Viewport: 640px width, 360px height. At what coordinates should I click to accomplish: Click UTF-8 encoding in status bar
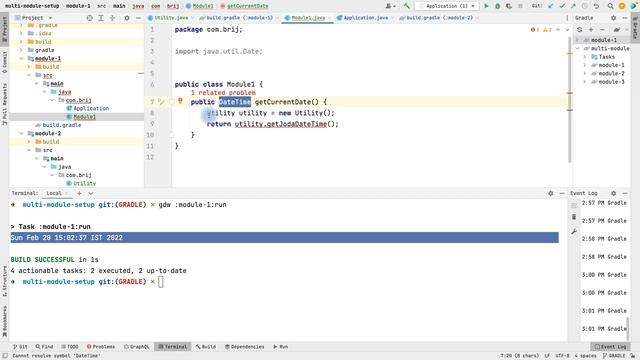click(562, 356)
